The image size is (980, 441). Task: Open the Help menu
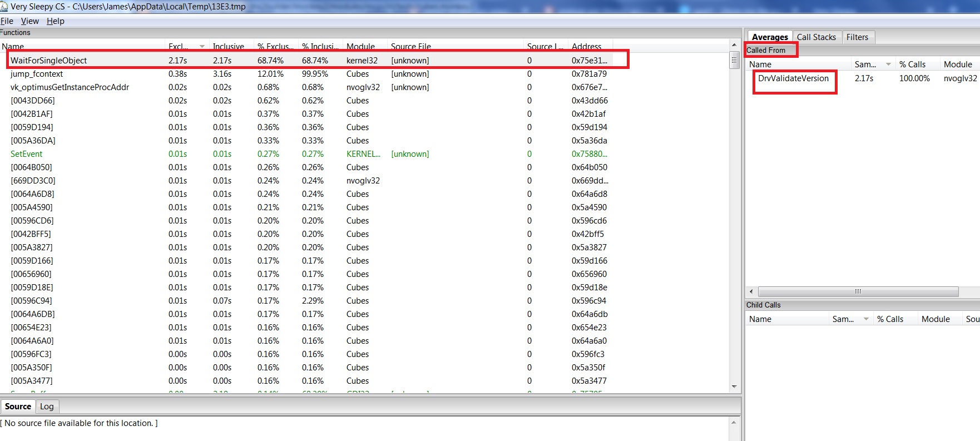[55, 21]
